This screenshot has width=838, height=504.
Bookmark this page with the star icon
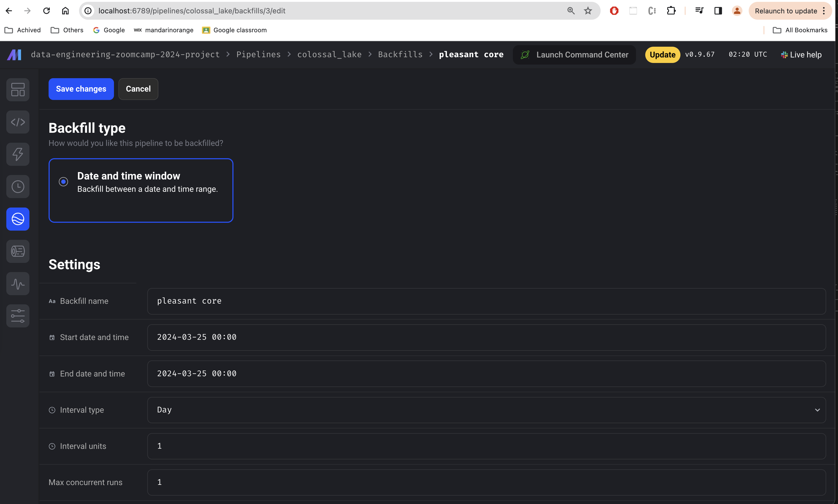coord(588,11)
